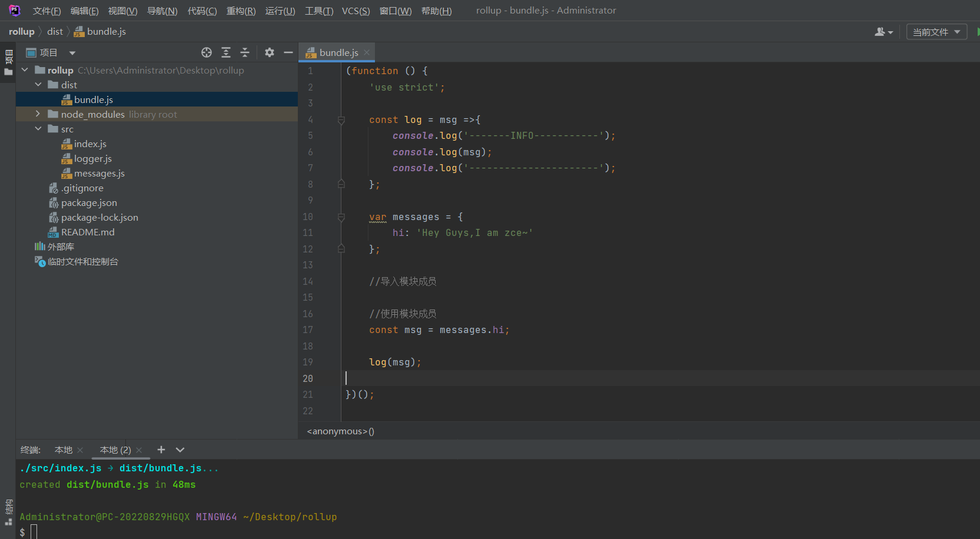
Task: Open the 编辑(E) menu
Action: point(85,11)
